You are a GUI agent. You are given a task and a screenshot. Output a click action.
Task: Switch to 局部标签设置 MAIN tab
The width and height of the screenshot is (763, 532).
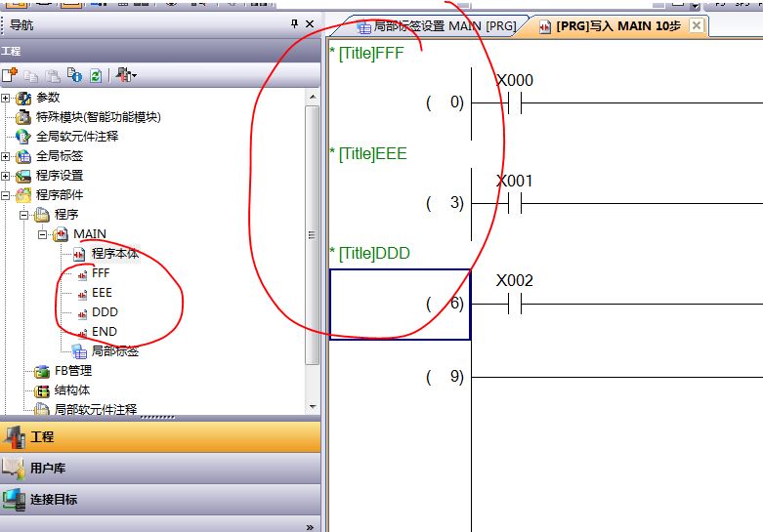pos(435,26)
